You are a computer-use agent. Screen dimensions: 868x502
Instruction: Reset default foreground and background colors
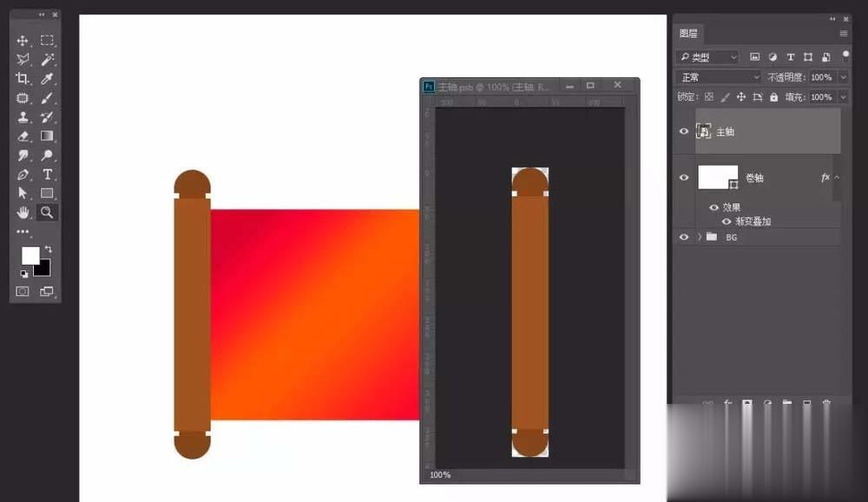coord(23,274)
